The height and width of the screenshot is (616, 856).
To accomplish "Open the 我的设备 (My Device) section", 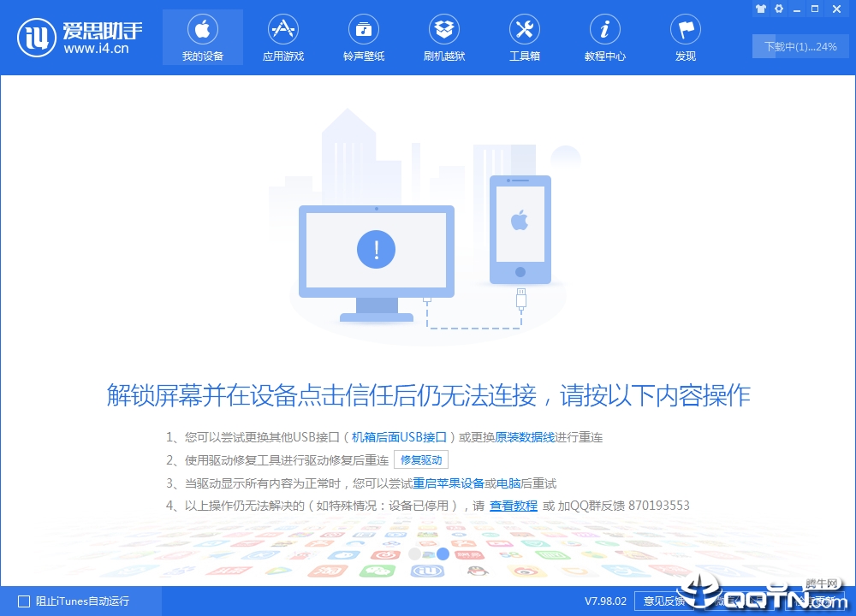I will (x=203, y=38).
